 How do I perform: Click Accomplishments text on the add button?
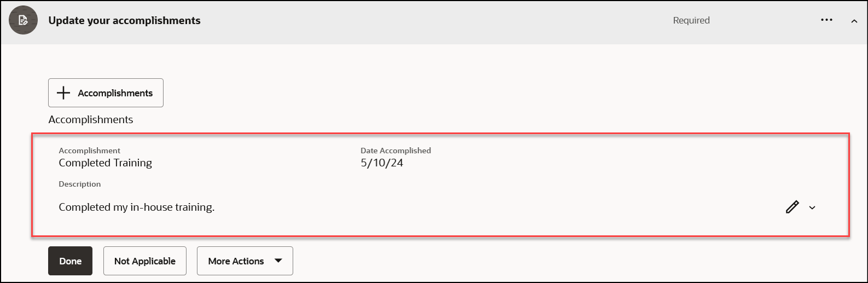point(115,93)
